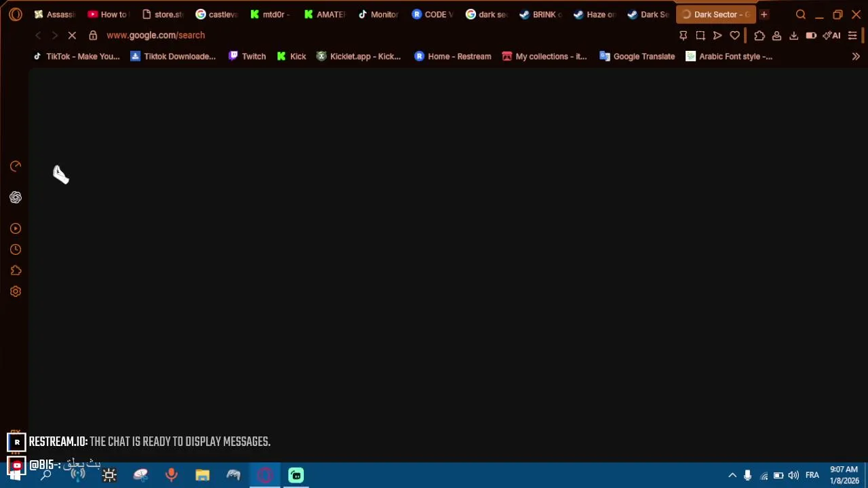Screen dimensions: 868x488
Task: Open the extensions puzzle piece icon
Action: [759, 35]
